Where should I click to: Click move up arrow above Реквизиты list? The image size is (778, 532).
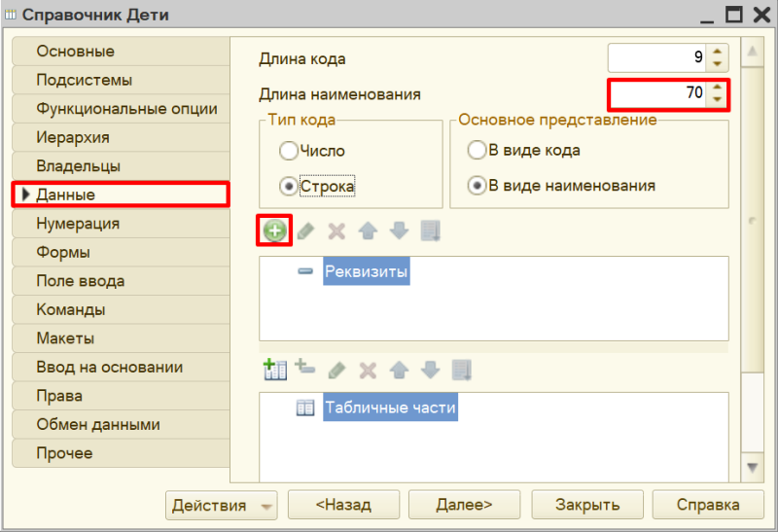tap(368, 231)
